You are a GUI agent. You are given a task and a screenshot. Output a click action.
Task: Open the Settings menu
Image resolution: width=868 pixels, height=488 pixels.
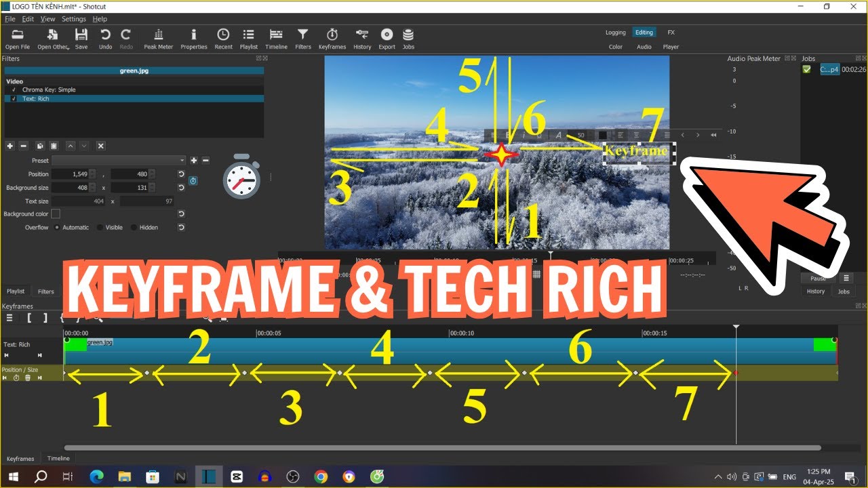pyautogui.click(x=74, y=19)
